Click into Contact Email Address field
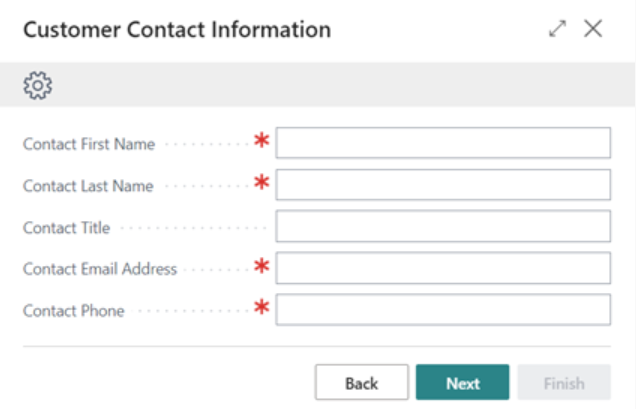Screen dimensions: 636x409 (x=443, y=268)
